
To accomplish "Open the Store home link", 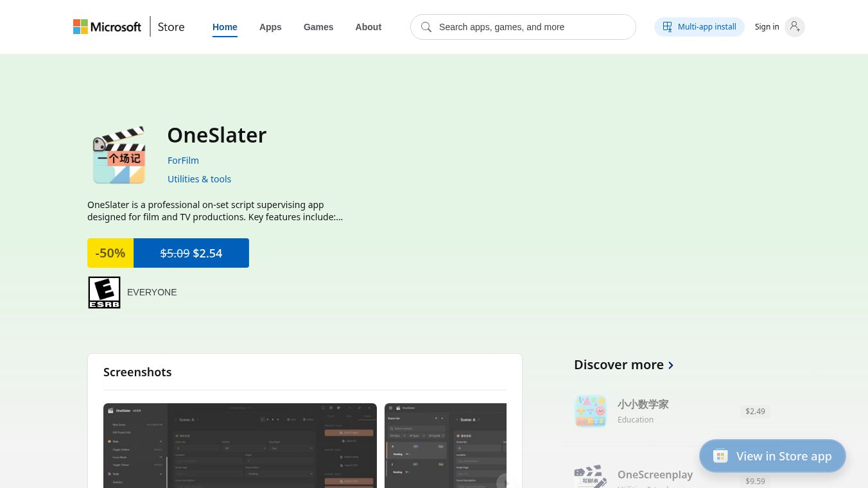I will coord(171,27).
